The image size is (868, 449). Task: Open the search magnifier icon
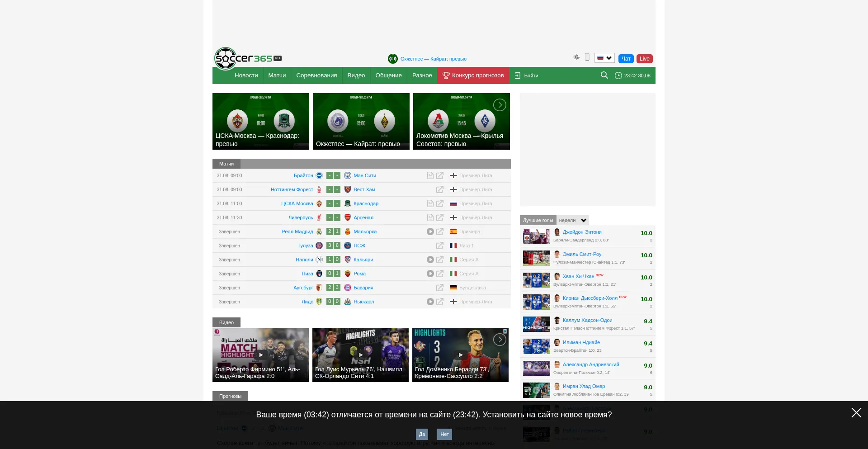point(604,75)
